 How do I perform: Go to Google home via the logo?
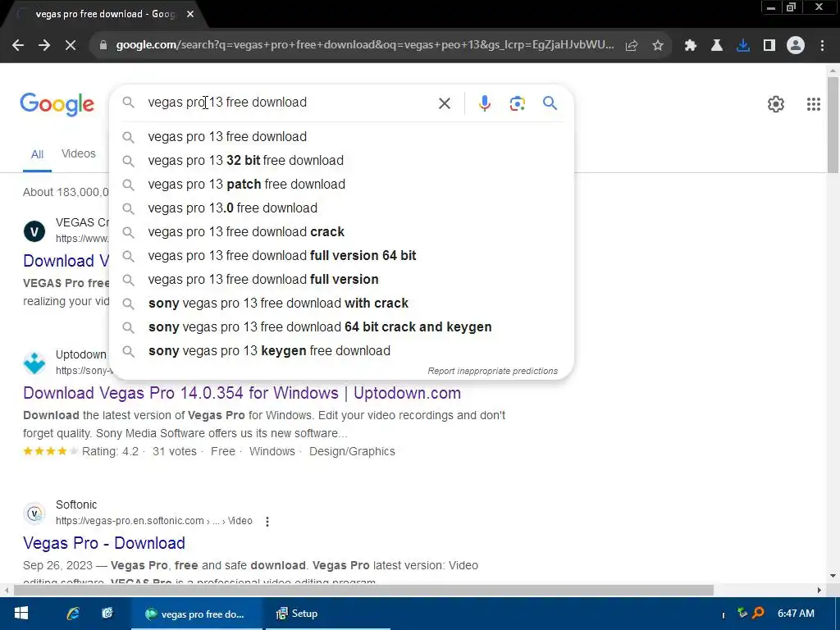coord(57,104)
